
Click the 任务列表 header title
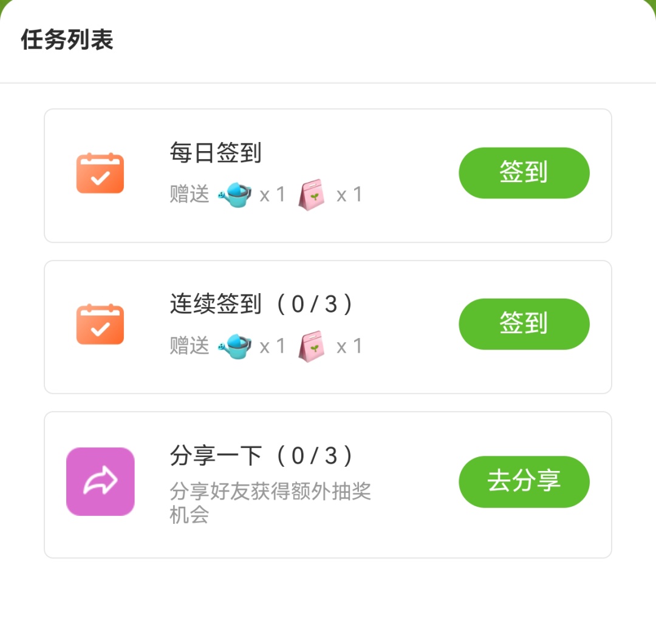point(67,41)
